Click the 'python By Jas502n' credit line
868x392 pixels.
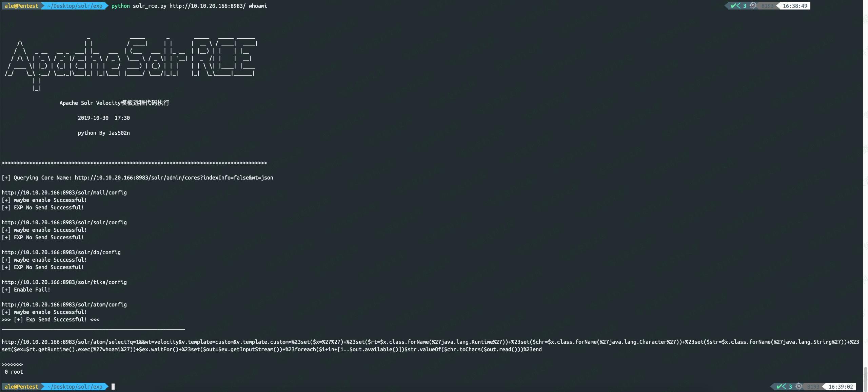[104, 133]
